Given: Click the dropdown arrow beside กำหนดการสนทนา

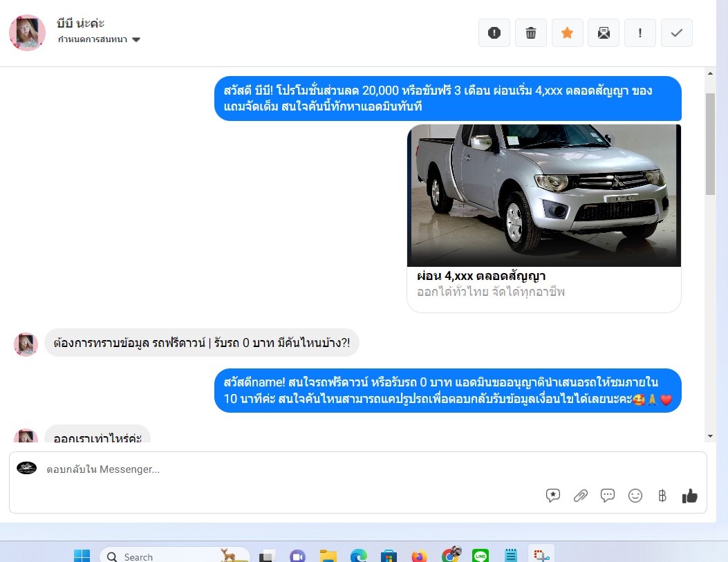Looking at the screenshot, I should 136,40.
